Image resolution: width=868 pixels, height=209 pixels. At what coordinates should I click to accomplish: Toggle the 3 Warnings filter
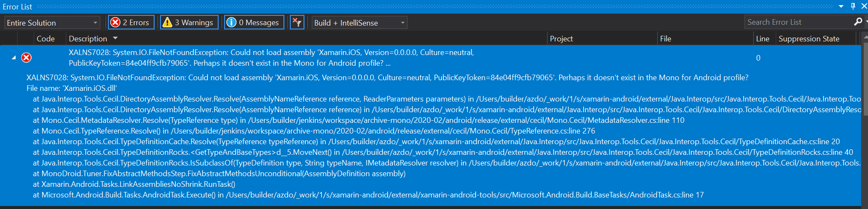pos(189,23)
